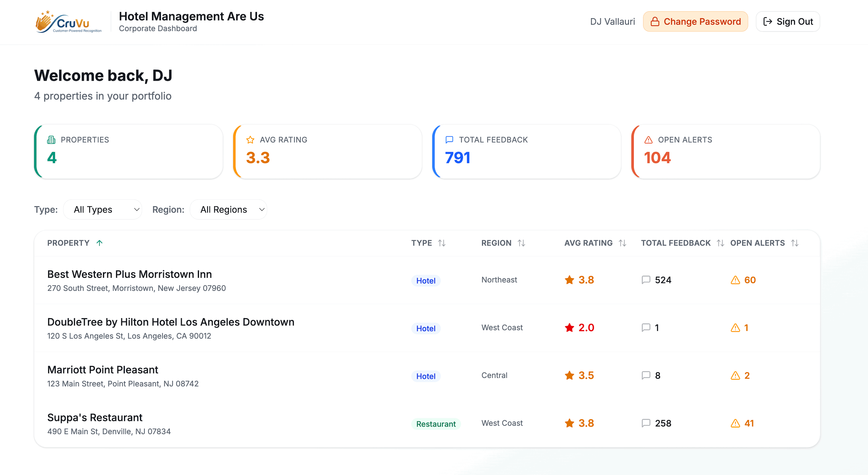Click the address 120 S Los Angeles St
The height and width of the screenshot is (475, 868).
129,336
